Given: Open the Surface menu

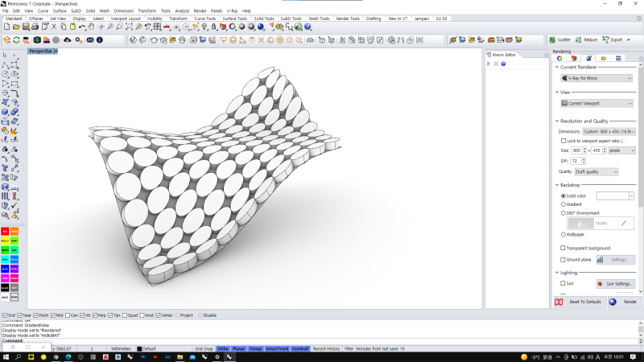Looking at the screenshot, I should [x=60, y=10].
